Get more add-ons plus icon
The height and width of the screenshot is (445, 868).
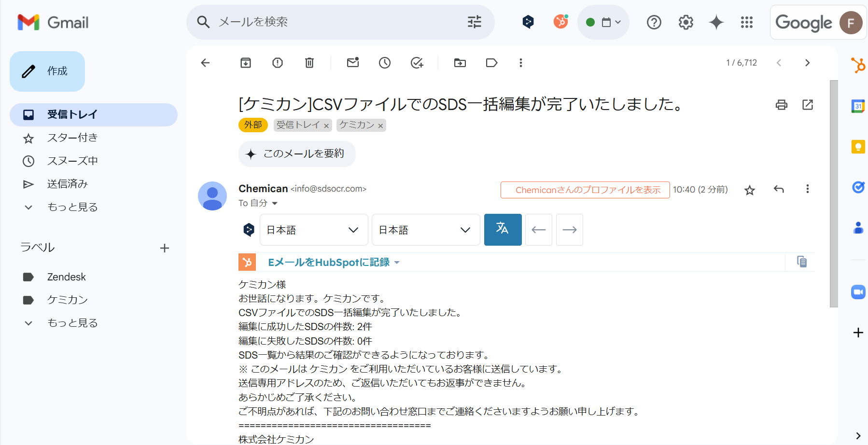[x=858, y=333]
